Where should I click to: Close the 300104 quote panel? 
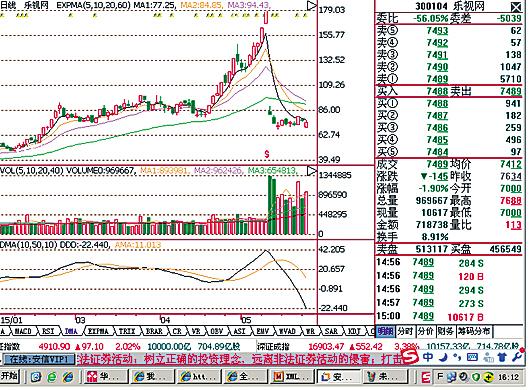point(516,7)
